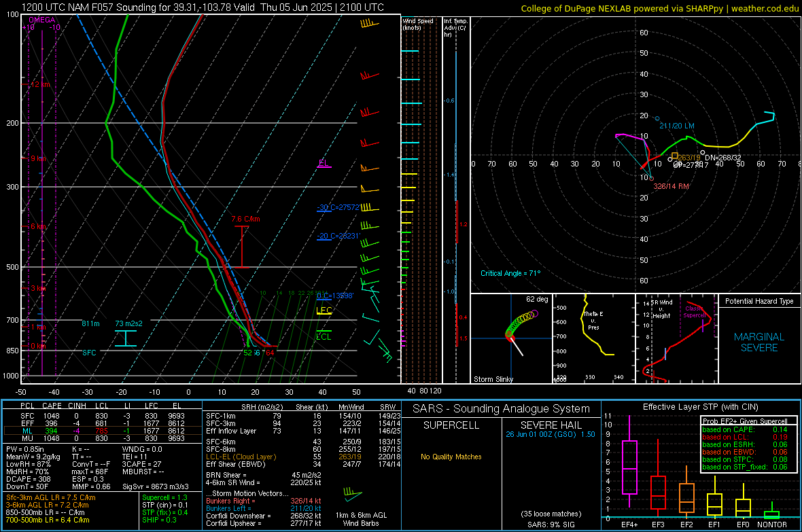Click the surface temperature value '84'
Screen dimensions: 802x532
pos(270,353)
